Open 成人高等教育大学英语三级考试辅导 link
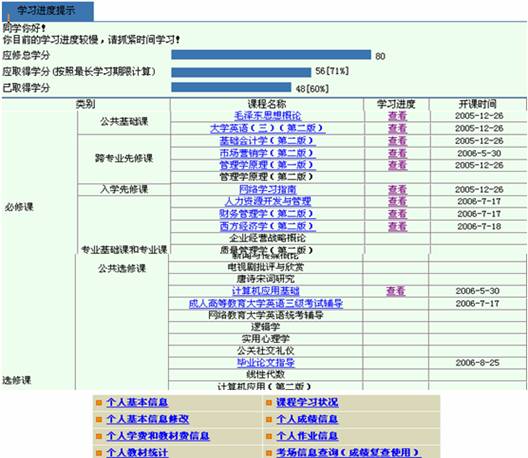This screenshot has width=528, height=458. [x=266, y=303]
